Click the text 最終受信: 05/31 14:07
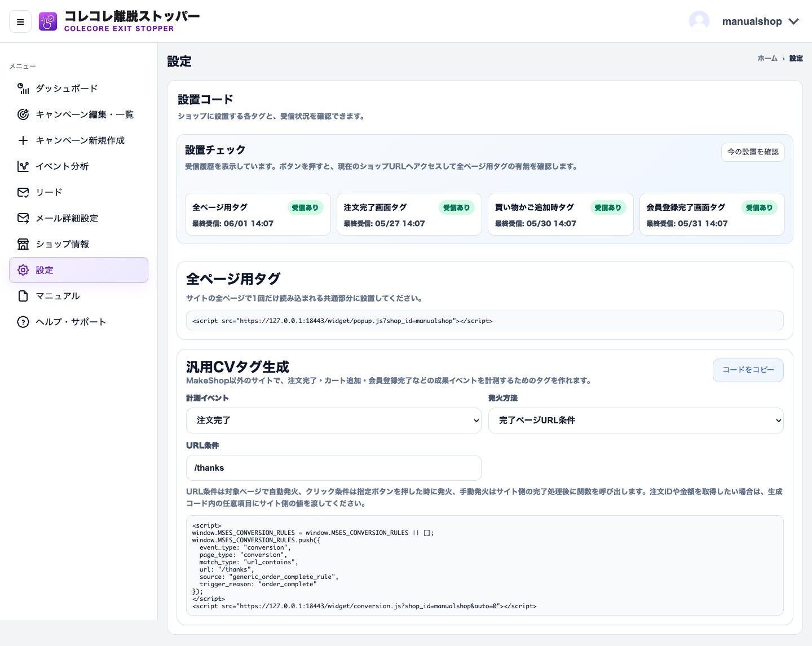This screenshot has width=812, height=646. click(687, 224)
